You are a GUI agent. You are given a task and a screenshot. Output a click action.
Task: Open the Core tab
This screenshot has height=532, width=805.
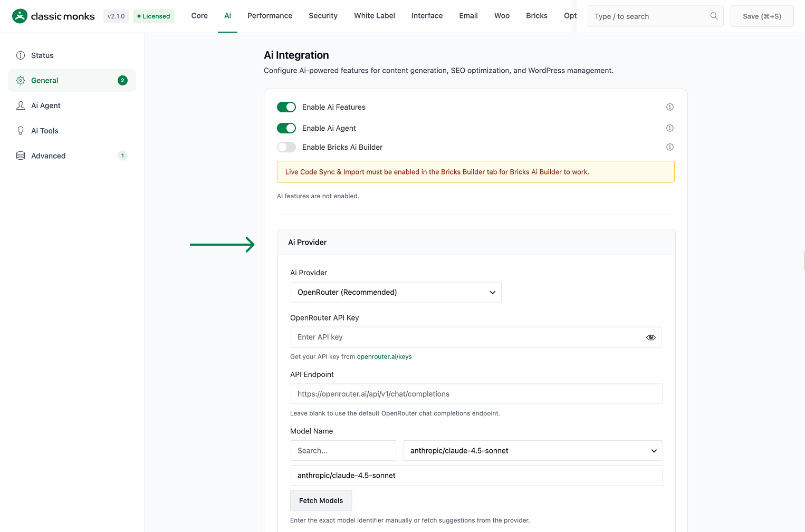[x=199, y=16]
